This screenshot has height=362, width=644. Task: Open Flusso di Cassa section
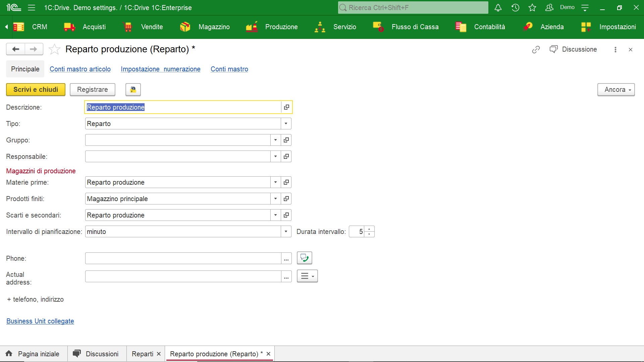coord(406,27)
